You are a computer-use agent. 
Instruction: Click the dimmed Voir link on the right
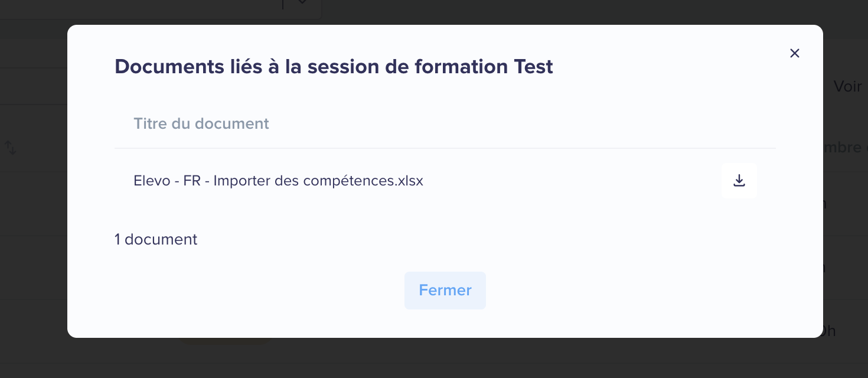(847, 86)
